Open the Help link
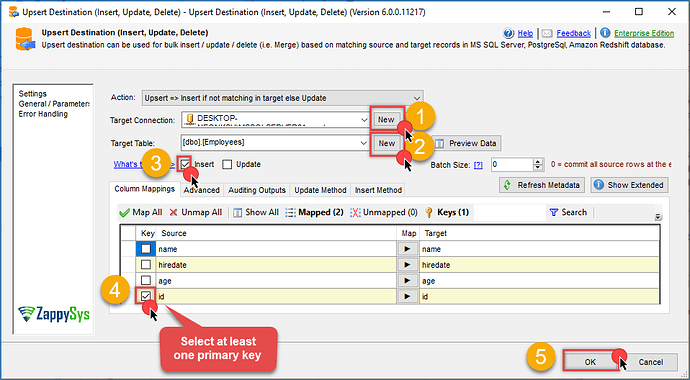Screen dimensions: 690x380 (x=525, y=33)
